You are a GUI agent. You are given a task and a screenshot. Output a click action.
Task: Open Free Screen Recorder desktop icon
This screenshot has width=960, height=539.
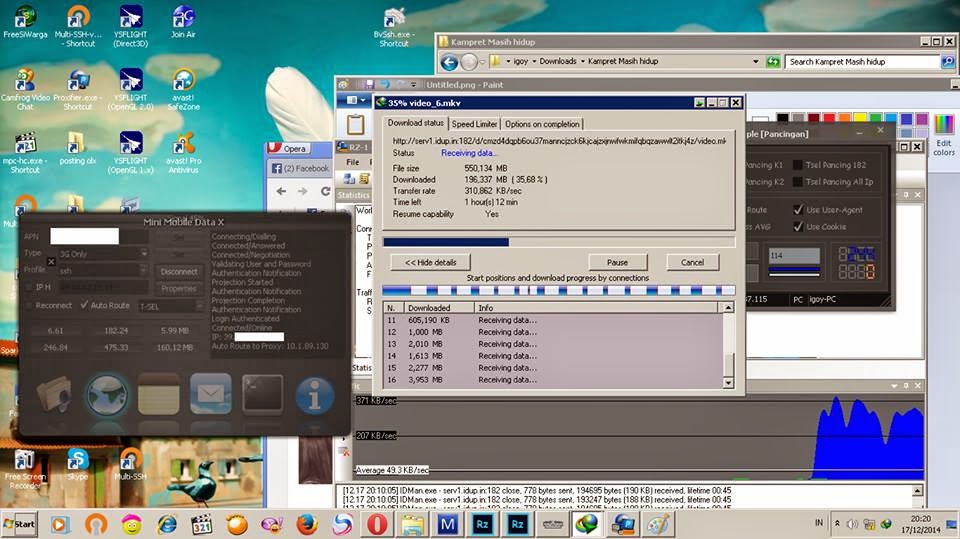point(25,469)
